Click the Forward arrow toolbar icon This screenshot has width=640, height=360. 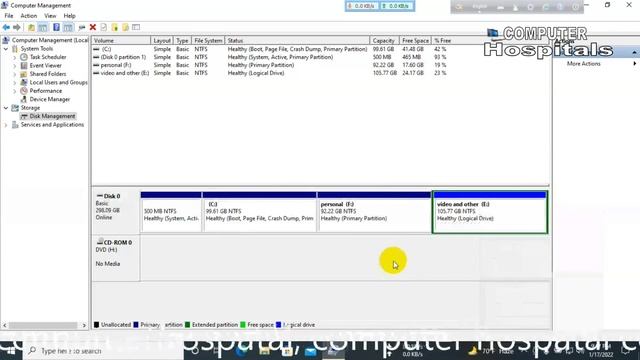coord(17,27)
